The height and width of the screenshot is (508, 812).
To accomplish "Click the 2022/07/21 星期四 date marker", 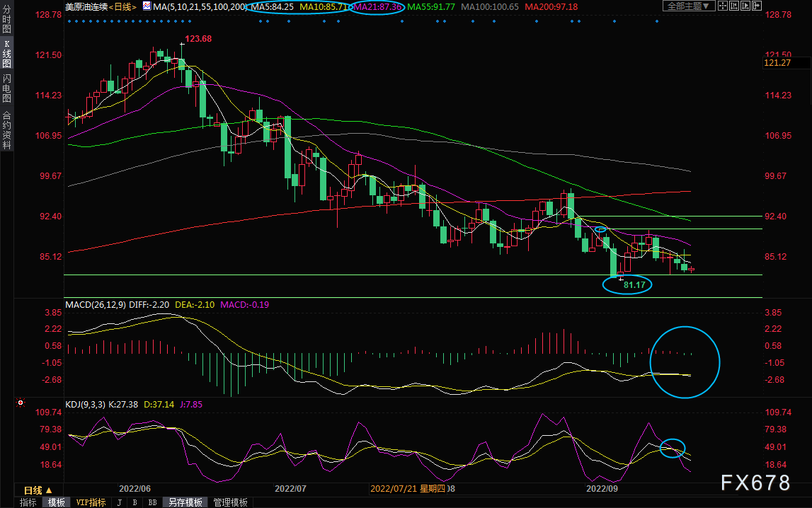I will tap(408, 488).
